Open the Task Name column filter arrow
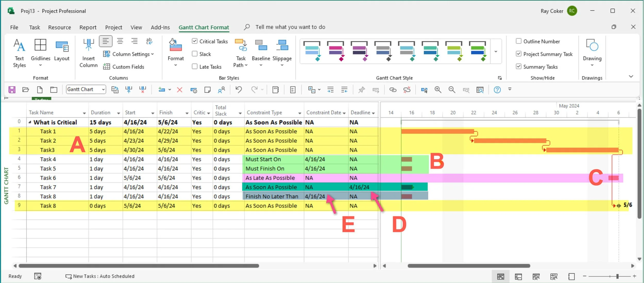644x283 pixels. point(84,113)
